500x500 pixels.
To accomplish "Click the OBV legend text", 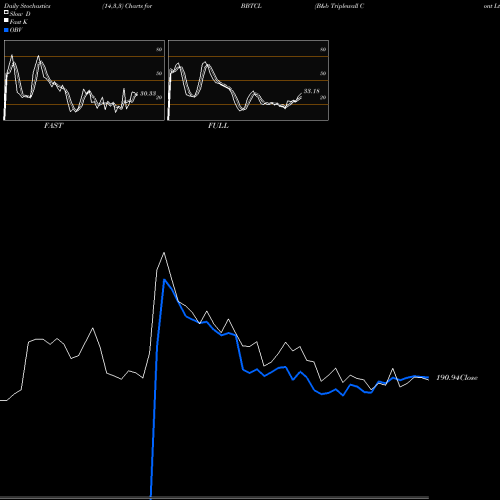I will click(16, 30).
